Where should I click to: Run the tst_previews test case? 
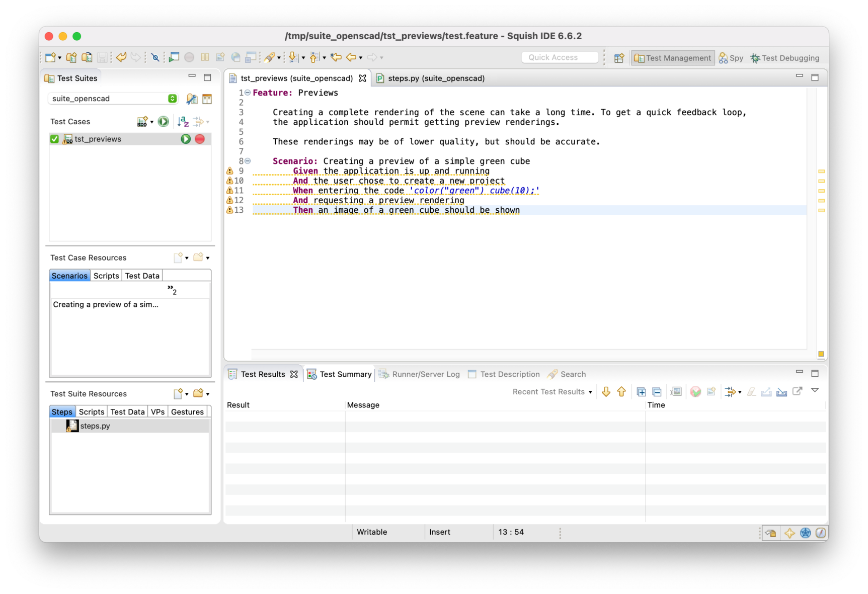[x=185, y=139]
